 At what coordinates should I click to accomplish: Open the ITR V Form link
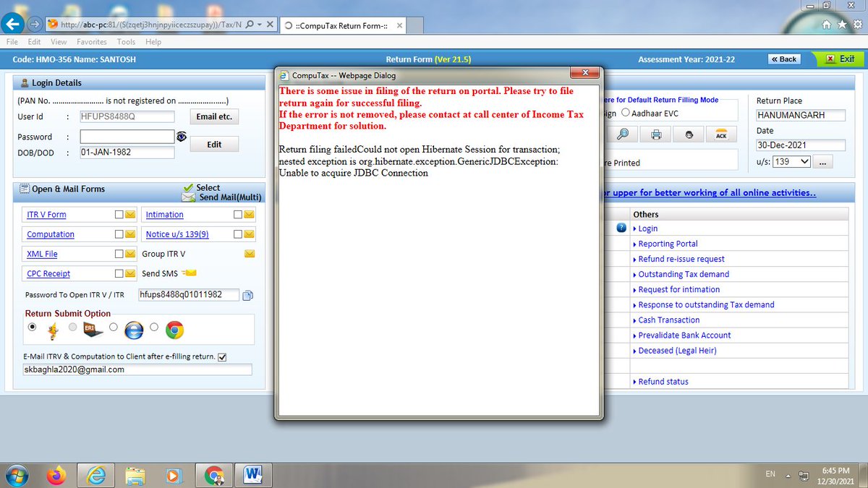coord(46,215)
